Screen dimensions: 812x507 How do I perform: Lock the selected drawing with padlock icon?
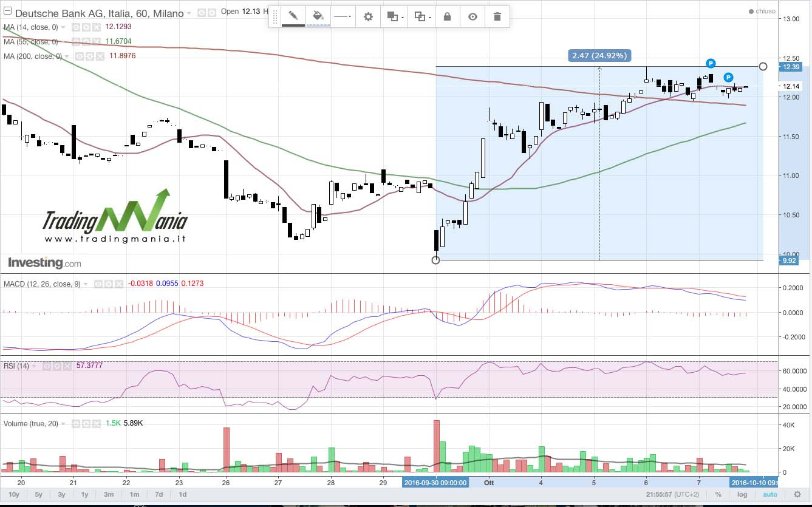(x=448, y=16)
